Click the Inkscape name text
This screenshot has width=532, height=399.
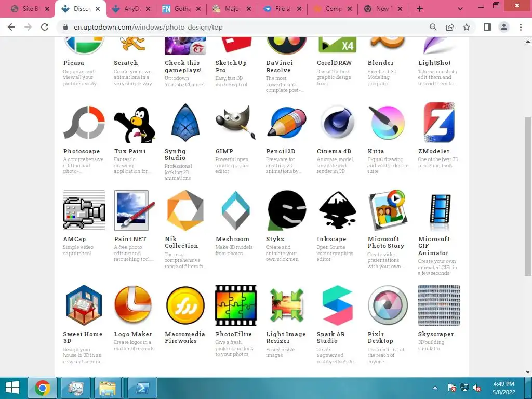[x=331, y=239]
